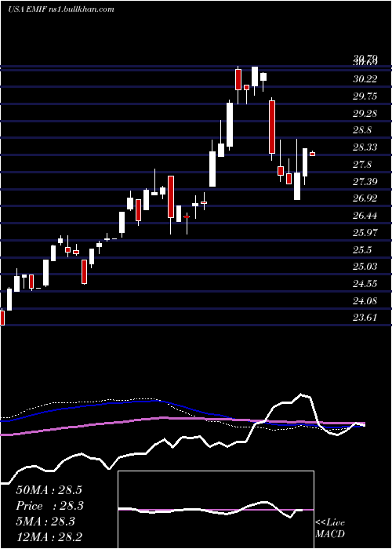Click the 25.03 price axis label
The height and width of the screenshot is (549, 392).
[365, 267]
